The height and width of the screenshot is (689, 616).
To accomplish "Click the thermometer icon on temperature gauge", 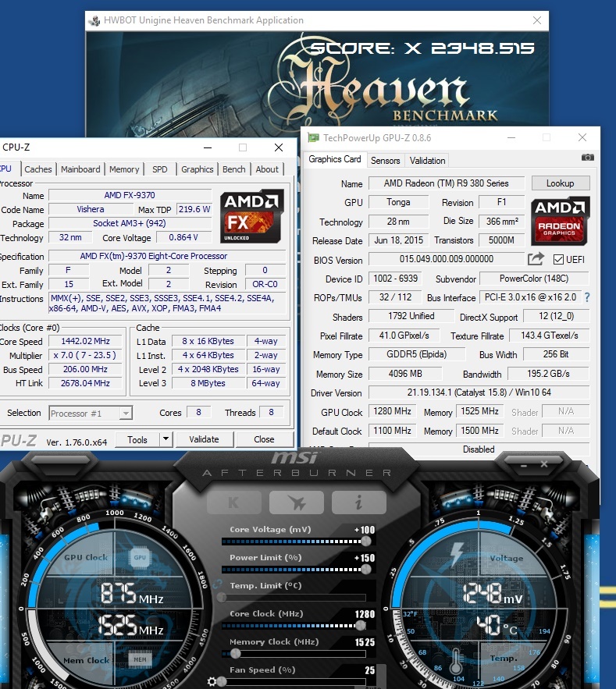I will tap(456, 662).
